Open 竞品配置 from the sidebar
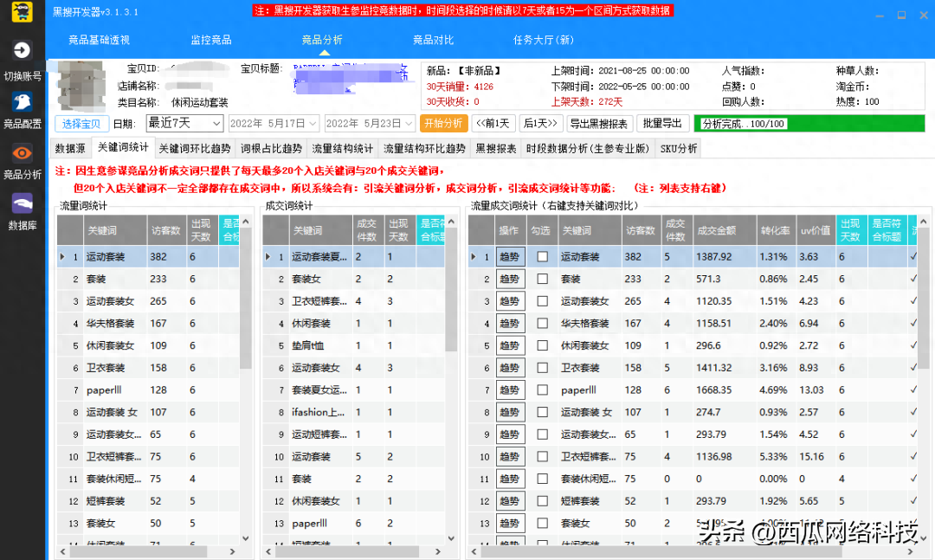This screenshot has width=935, height=560. [x=23, y=101]
